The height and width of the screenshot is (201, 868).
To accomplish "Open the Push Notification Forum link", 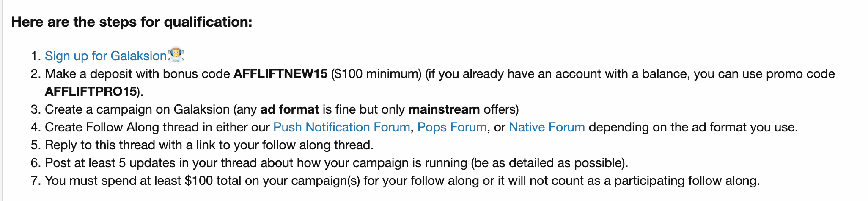I will click(341, 127).
